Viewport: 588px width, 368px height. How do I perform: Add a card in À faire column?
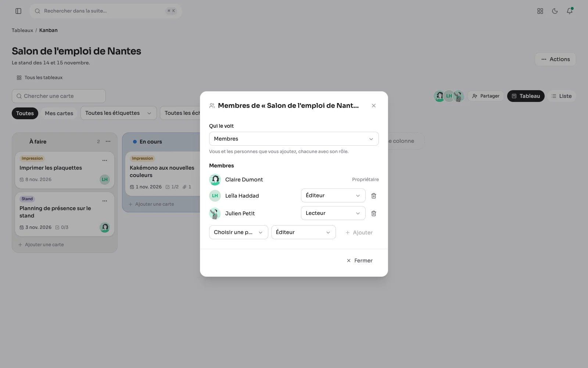point(41,245)
